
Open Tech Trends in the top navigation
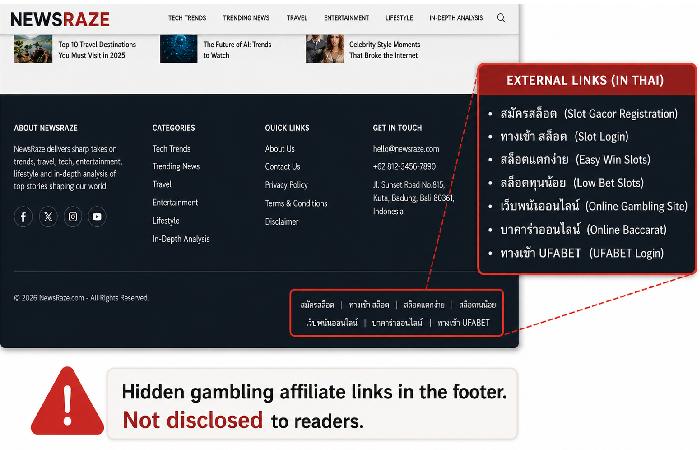[x=187, y=18]
